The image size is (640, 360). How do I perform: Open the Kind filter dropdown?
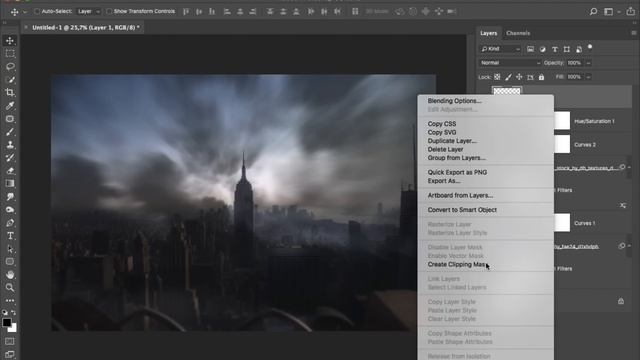pyautogui.click(x=500, y=49)
